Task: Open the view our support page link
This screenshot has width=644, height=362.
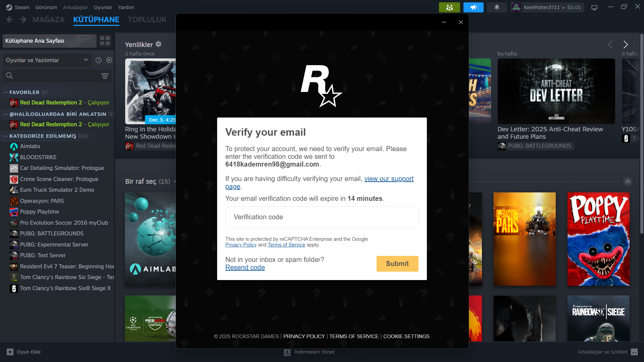Action: click(389, 179)
